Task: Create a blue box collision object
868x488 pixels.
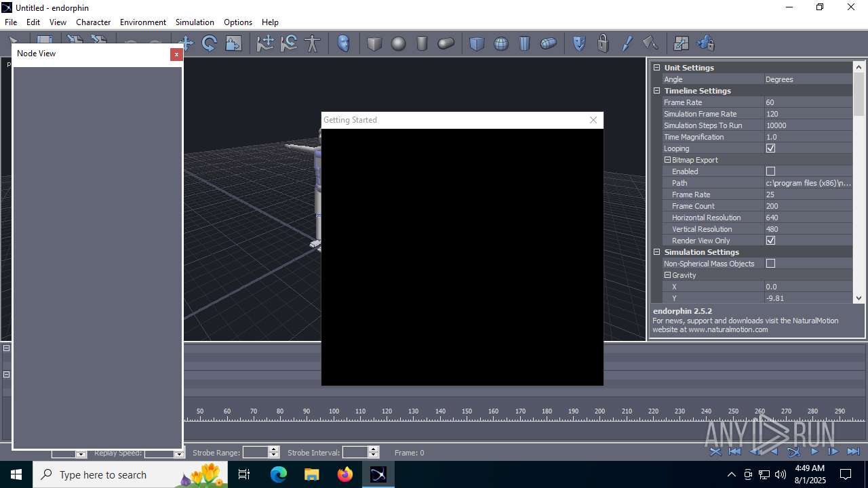Action: pyautogui.click(x=477, y=43)
